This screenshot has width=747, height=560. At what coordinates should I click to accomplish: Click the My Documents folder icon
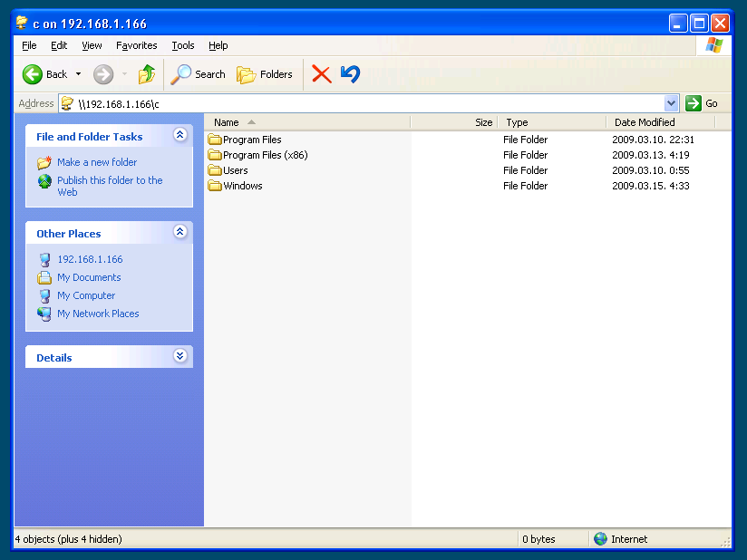click(x=44, y=277)
